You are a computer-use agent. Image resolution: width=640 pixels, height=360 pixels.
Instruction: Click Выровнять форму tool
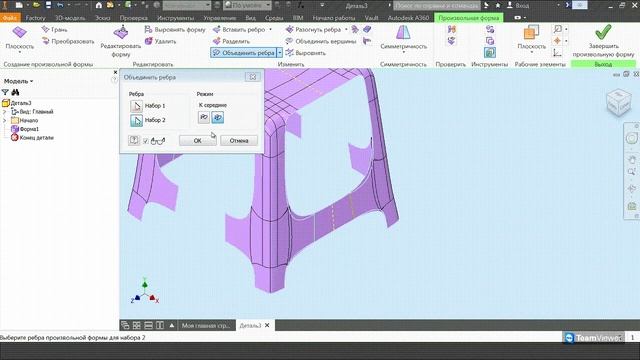coord(175,29)
